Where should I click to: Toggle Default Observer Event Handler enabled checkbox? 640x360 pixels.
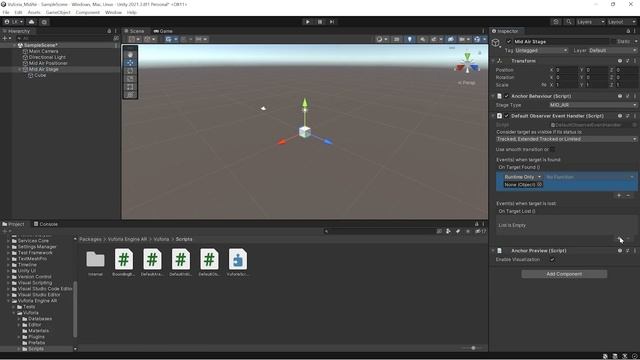pyautogui.click(x=507, y=116)
